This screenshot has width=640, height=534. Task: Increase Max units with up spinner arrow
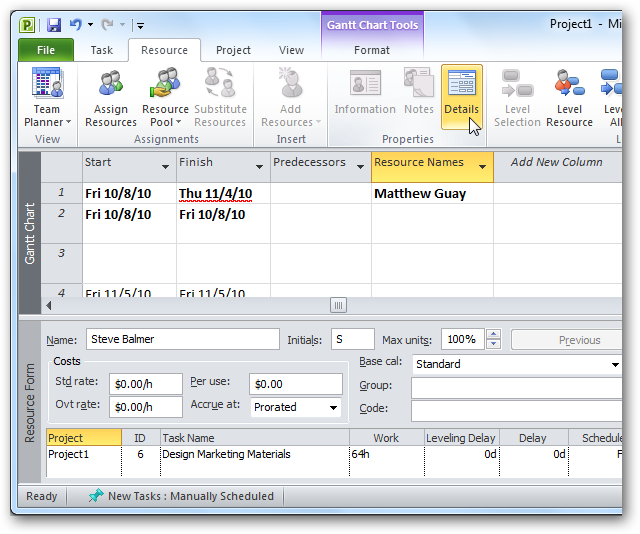(493, 334)
